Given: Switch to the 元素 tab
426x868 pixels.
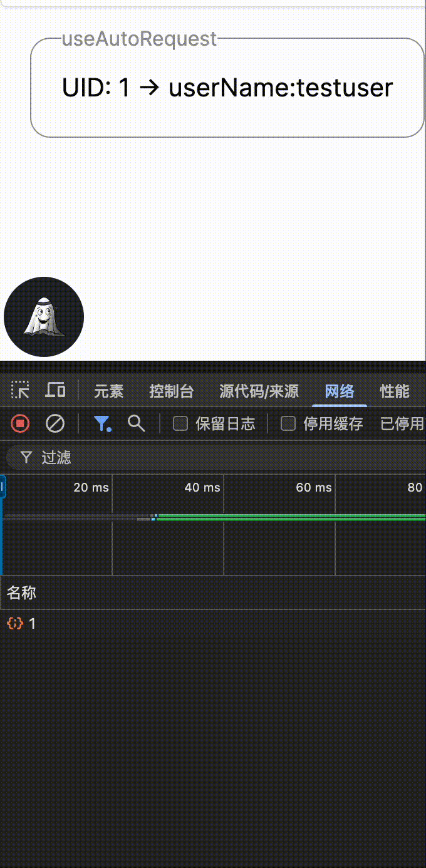Looking at the screenshot, I should pyautogui.click(x=109, y=391).
